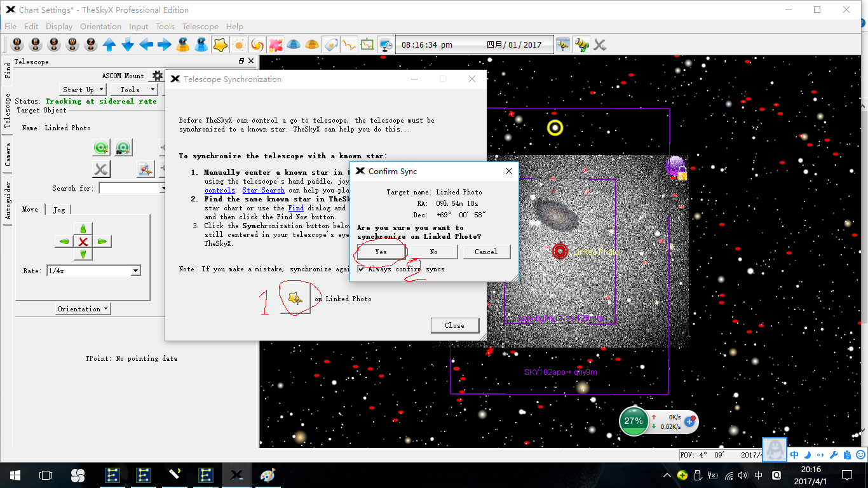868x488 pixels.
Task: Open the Tools dropdown in Telescope panel
Action: click(134, 90)
